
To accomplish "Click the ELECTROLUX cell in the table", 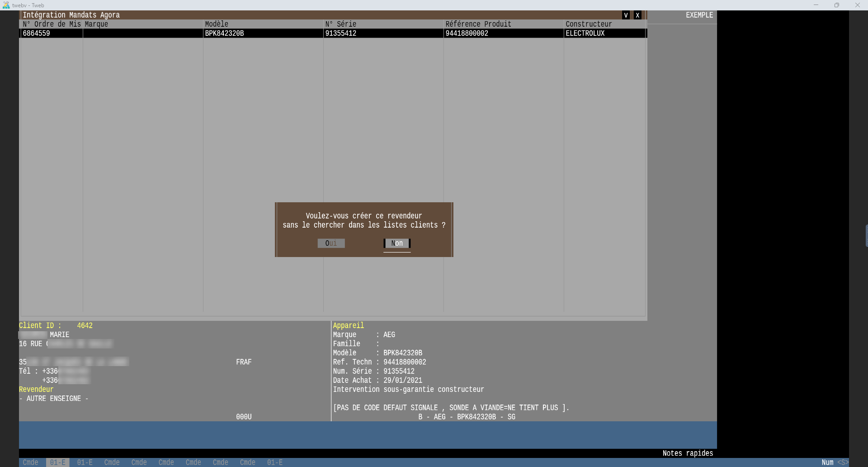I will click(585, 33).
